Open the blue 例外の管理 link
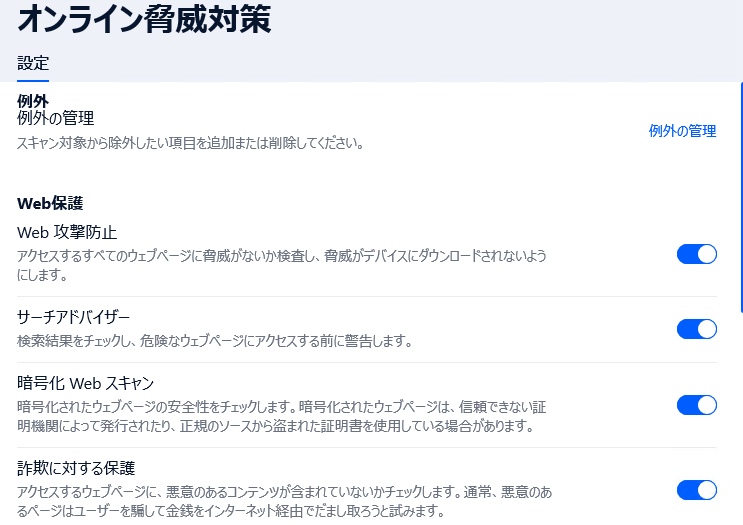 click(682, 131)
